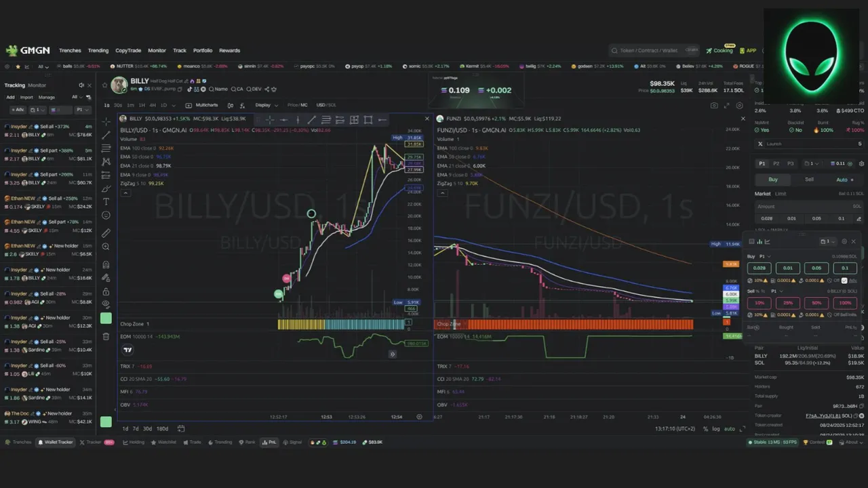Select the Sell tab in trade panel

[809, 180]
